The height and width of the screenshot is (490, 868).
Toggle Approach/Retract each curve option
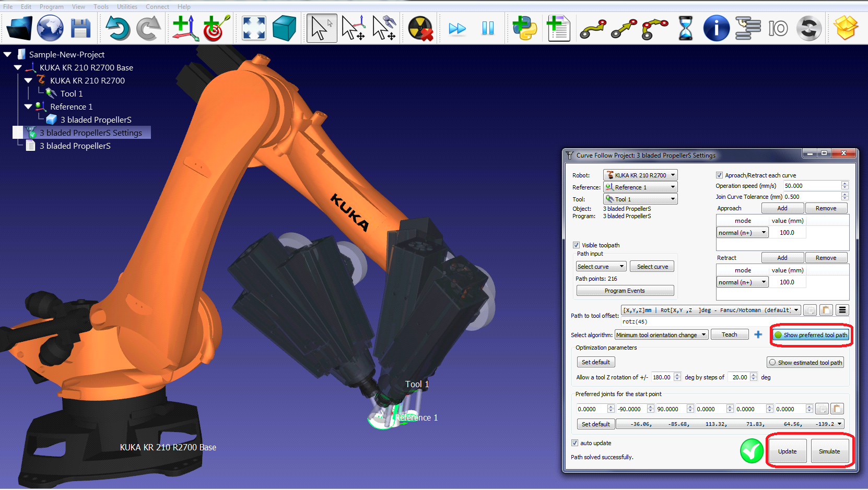(719, 175)
